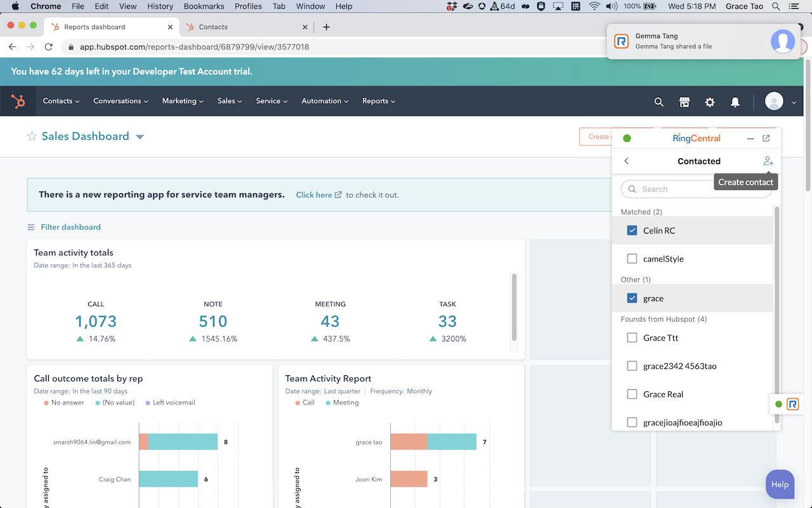812x508 pixels.
Task: Open the Help button
Action: coord(780,484)
